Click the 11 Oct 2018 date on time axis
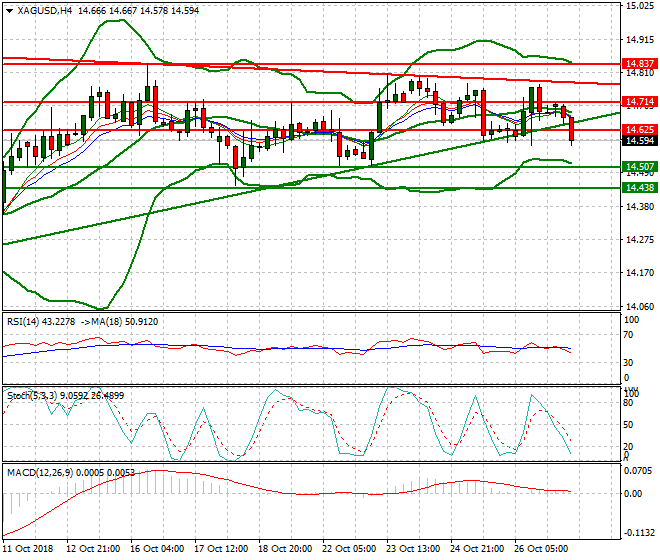This screenshot has height=560, width=660. click(27, 549)
